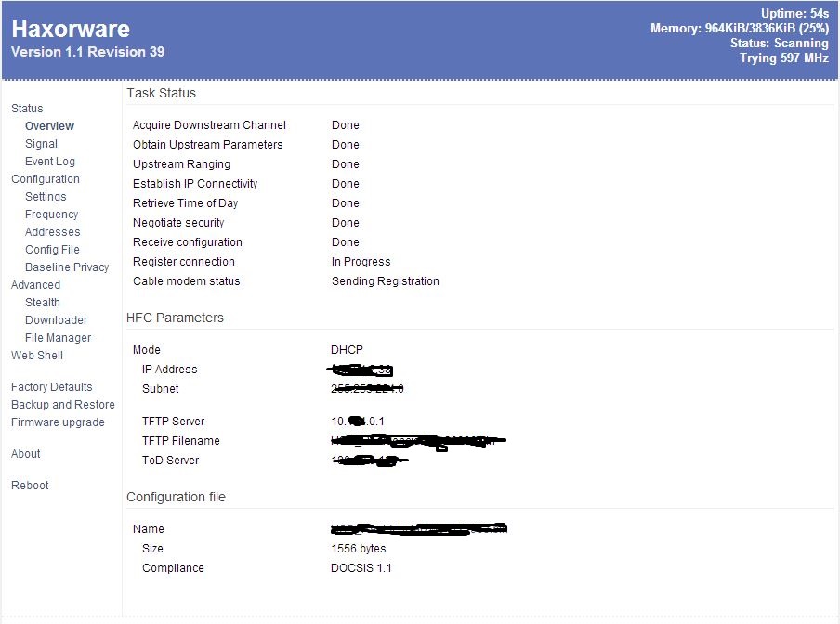The height and width of the screenshot is (624, 840).
Task: Click Factory Defaults in sidebar
Action: click(51, 387)
